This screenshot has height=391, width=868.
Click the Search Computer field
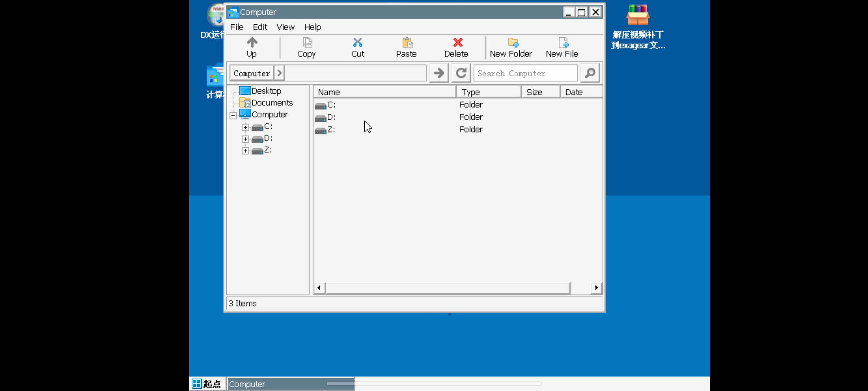pos(526,73)
